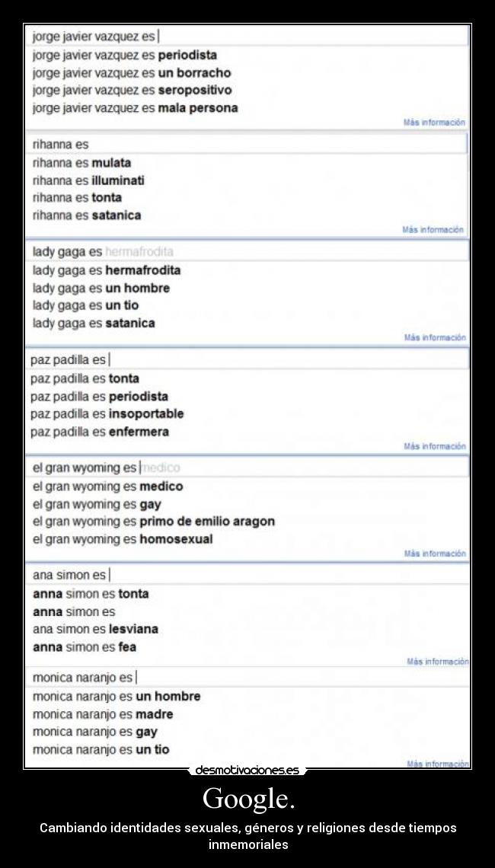Select the suggestion 'el gran wyoming es medico'
Viewport: 495px width, 868px height.
pos(107,486)
